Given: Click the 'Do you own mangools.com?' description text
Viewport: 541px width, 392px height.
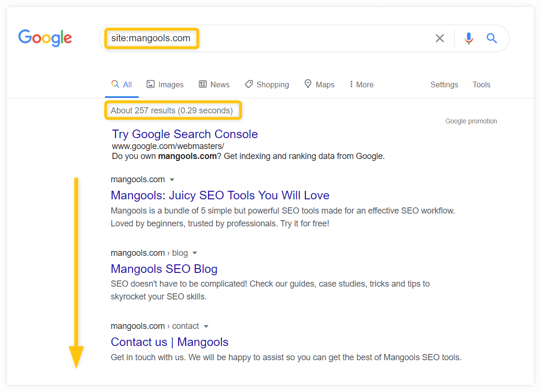Looking at the screenshot, I should [248, 156].
